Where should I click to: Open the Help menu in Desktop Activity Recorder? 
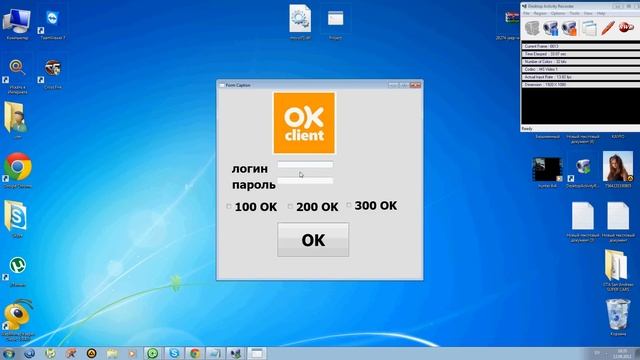click(x=601, y=13)
